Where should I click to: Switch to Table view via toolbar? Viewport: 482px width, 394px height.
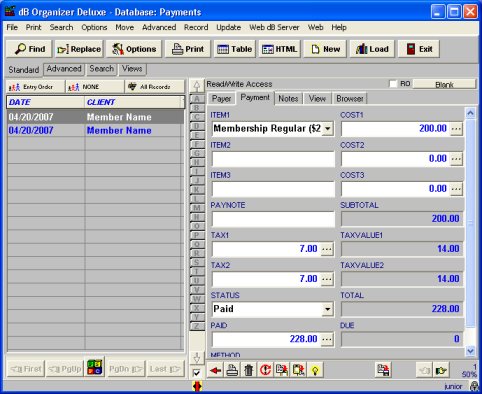click(x=235, y=49)
